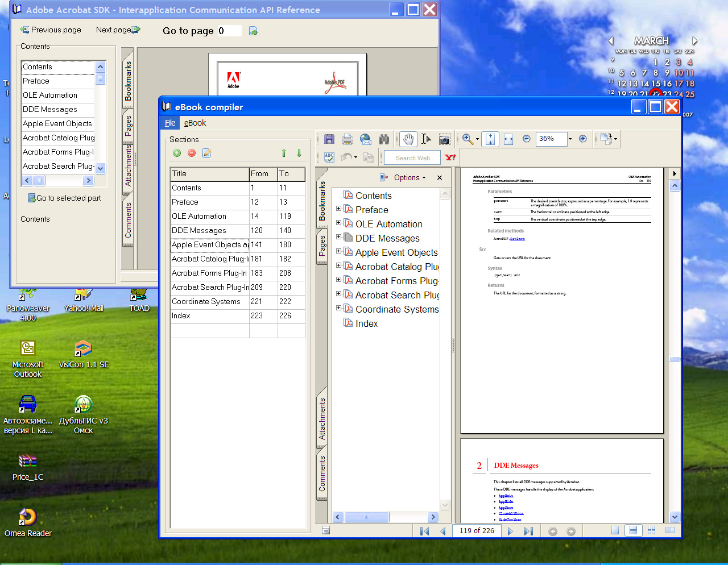Screen dimensions: 728x565
Task: Switch to the Pages tab in eBook compiler
Action: tap(322, 247)
